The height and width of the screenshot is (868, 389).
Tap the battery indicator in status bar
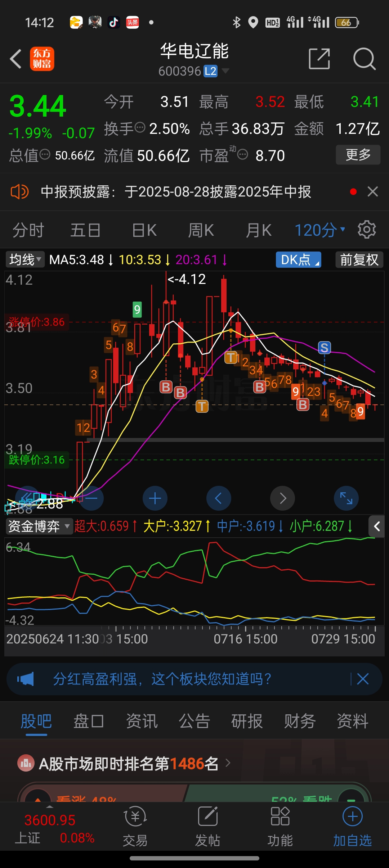click(x=347, y=22)
